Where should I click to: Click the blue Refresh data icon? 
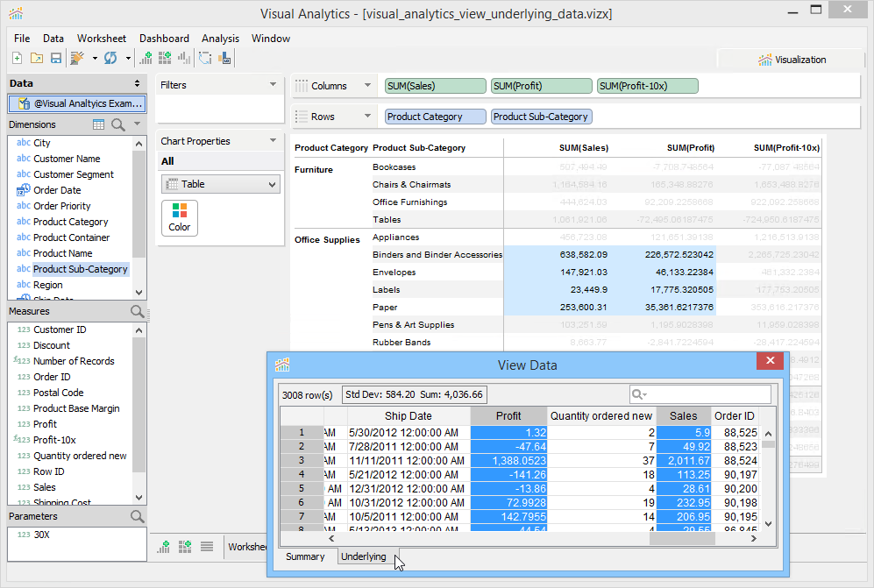(110, 59)
